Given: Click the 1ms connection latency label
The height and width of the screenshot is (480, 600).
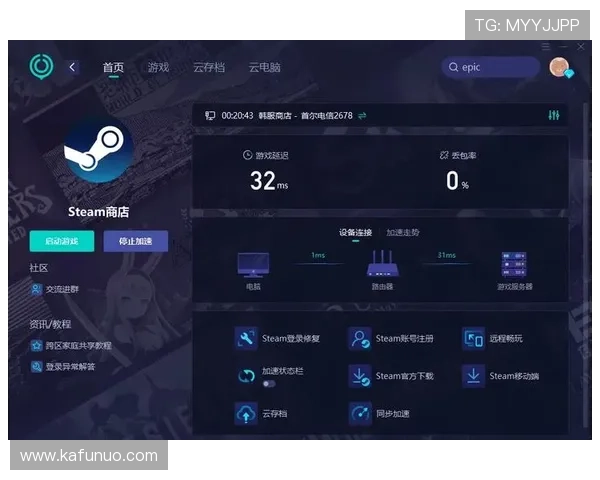Looking at the screenshot, I should point(318,255).
